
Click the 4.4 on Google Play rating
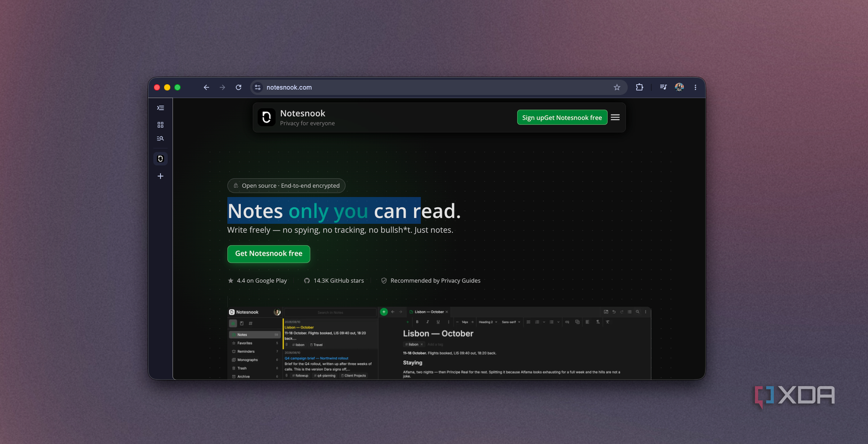(x=257, y=280)
